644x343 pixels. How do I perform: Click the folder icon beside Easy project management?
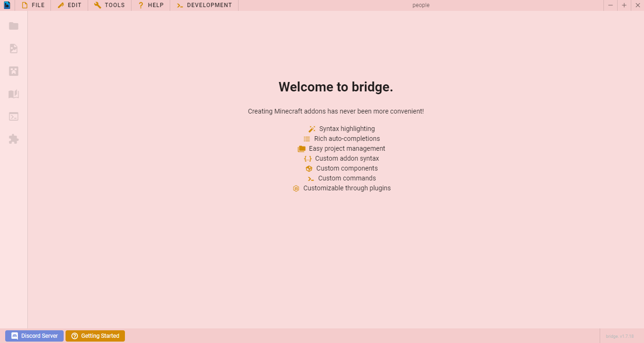coord(302,149)
